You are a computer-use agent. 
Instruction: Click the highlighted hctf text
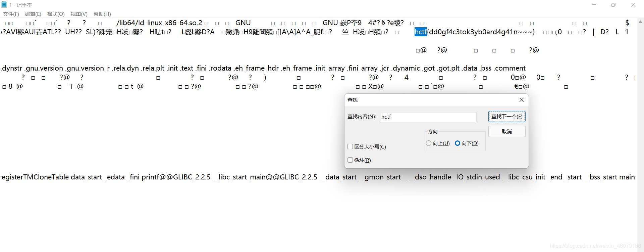pyautogui.click(x=421, y=32)
